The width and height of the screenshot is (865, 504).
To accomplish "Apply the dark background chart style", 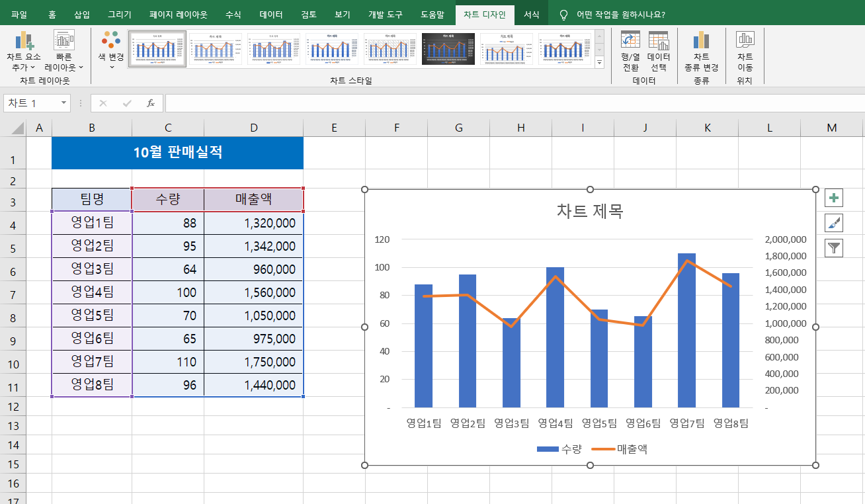I will tap(448, 49).
